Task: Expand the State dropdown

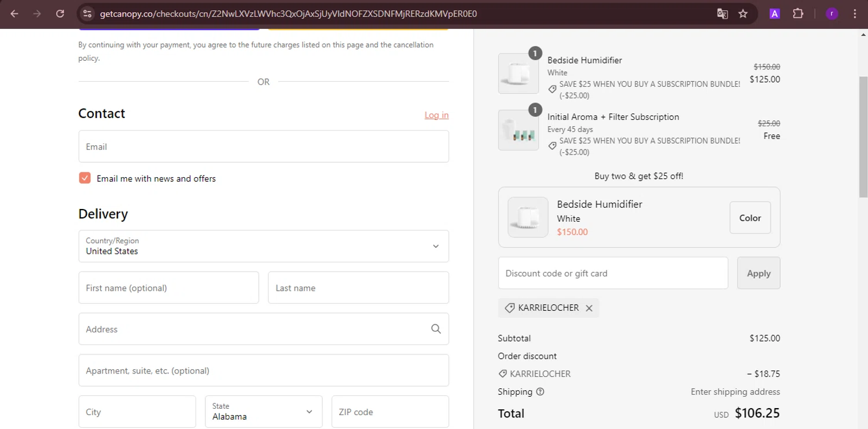Action: coord(263,412)
